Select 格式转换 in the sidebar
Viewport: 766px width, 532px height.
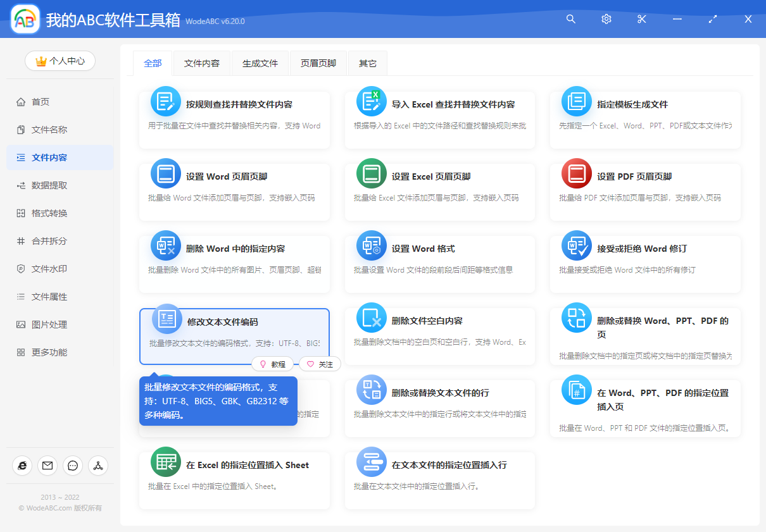[x=49, y=213]
